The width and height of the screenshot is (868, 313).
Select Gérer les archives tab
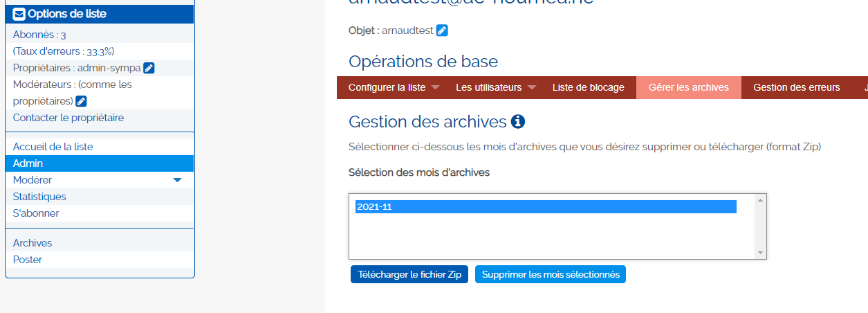[688, 87]
